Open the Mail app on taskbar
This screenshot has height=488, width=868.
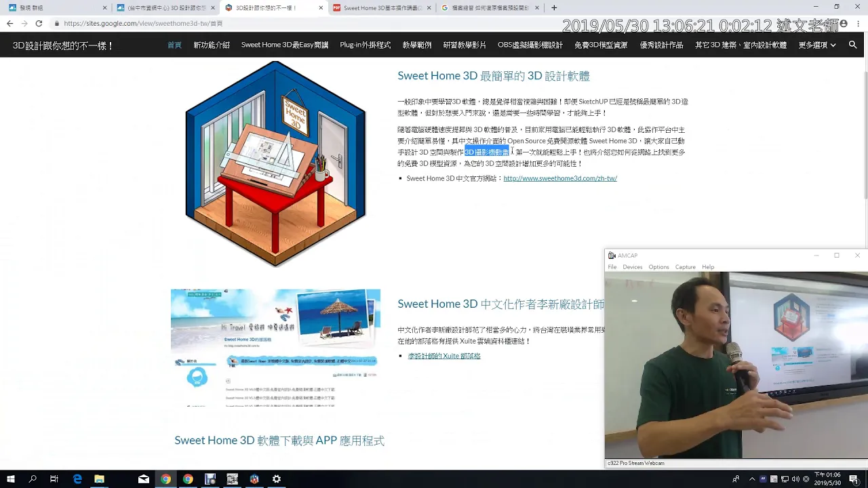144,479
